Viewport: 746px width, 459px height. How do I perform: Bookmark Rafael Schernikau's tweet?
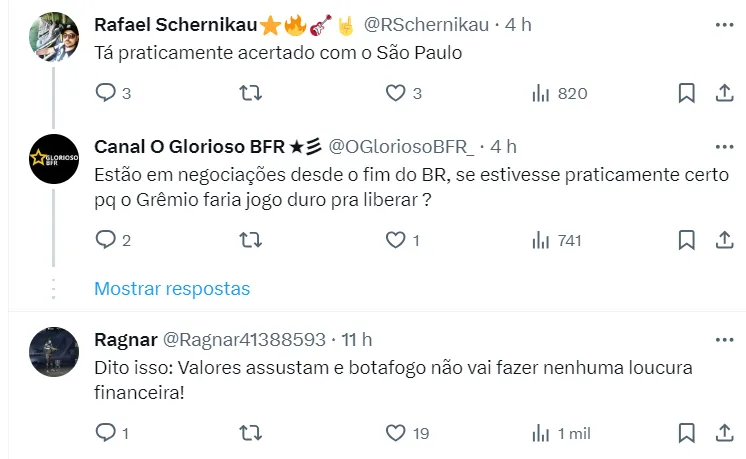click(x=686, y=93)
